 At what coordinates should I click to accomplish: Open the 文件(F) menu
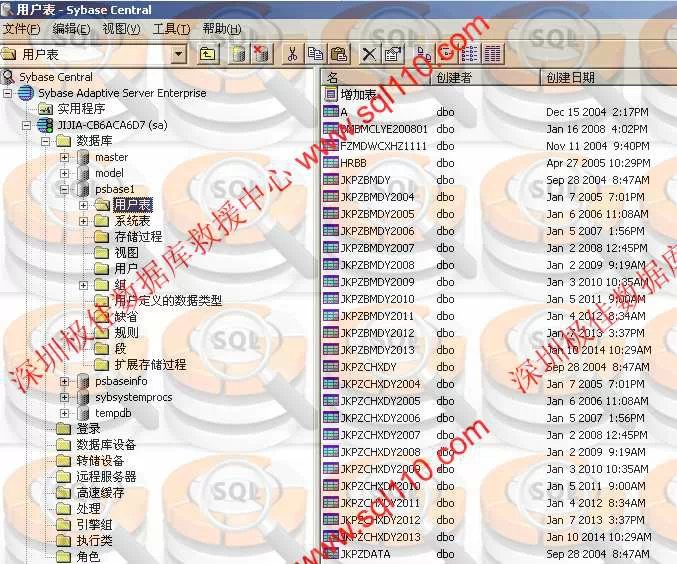pyautogui.click(x=22, y=29)
